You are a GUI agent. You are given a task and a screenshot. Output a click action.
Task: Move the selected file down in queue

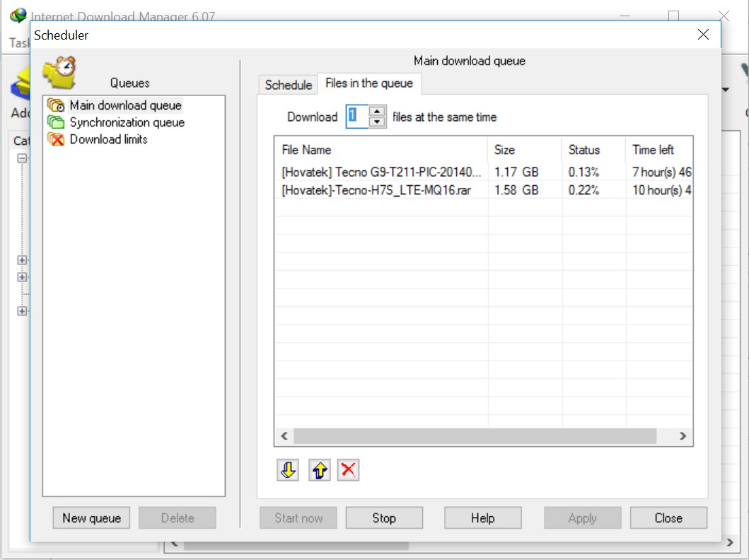coord(286,469)
